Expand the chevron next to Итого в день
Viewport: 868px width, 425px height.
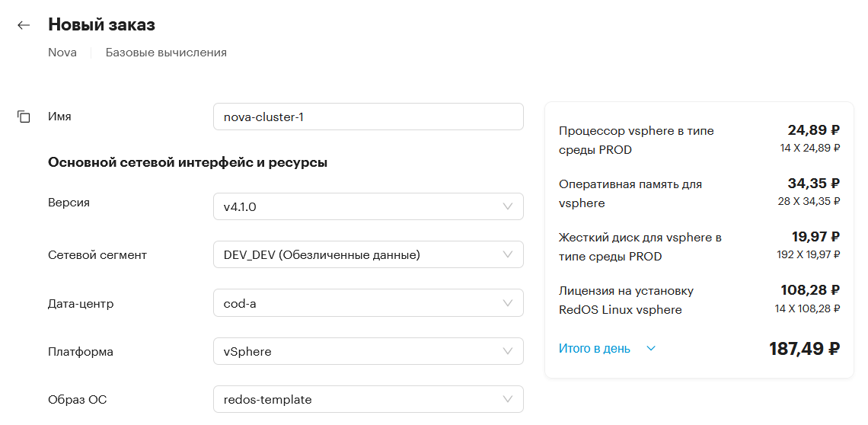click(x=651, y=349)
